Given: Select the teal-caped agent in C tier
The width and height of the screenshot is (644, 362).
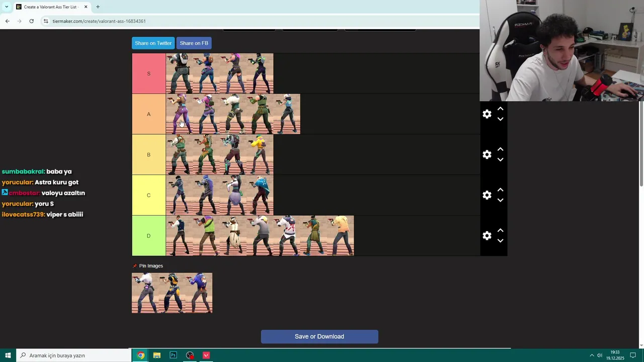Looking at the screenshot, I should pyautogui.click(x=260, y=195).
